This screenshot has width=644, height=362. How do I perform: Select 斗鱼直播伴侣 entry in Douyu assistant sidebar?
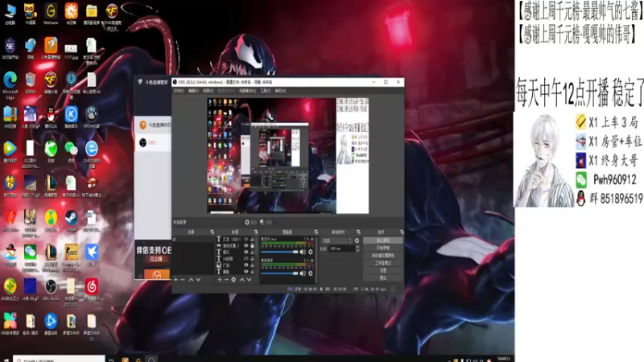[x=153, y=125]
